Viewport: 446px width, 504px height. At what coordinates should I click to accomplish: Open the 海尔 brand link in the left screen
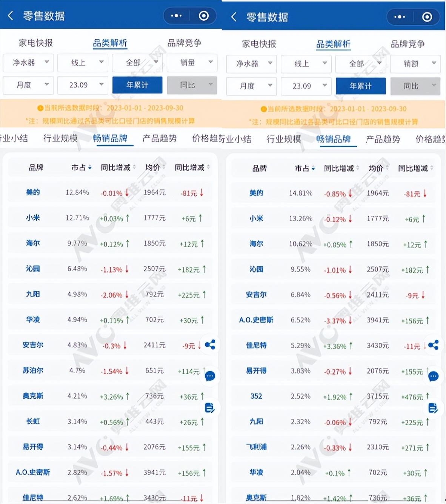(x=33, y=243)
